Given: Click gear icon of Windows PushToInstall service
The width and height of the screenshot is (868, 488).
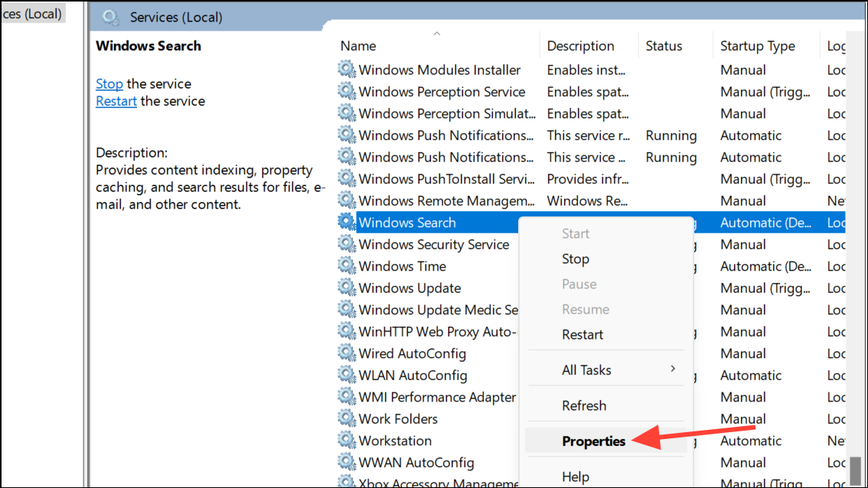Looking at the screenshot, I should [x=347, y=178].
